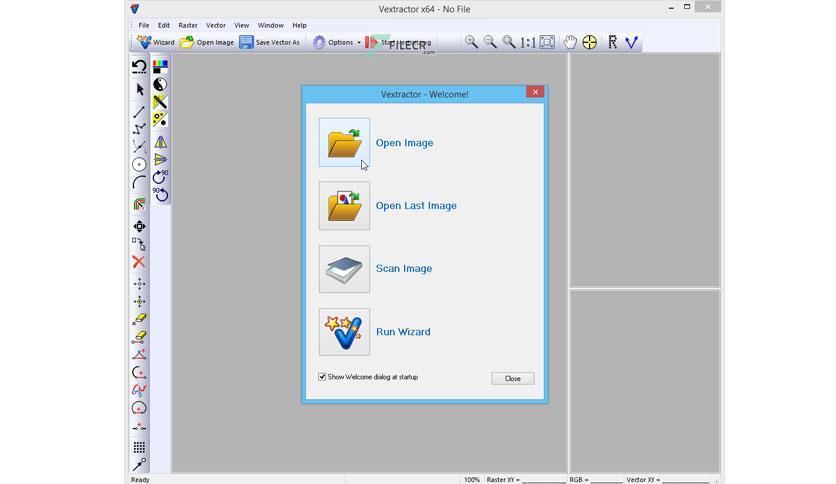
Task: Rotate 90 degrees counterclockwise icon
Action: click(x=160, y=195)
